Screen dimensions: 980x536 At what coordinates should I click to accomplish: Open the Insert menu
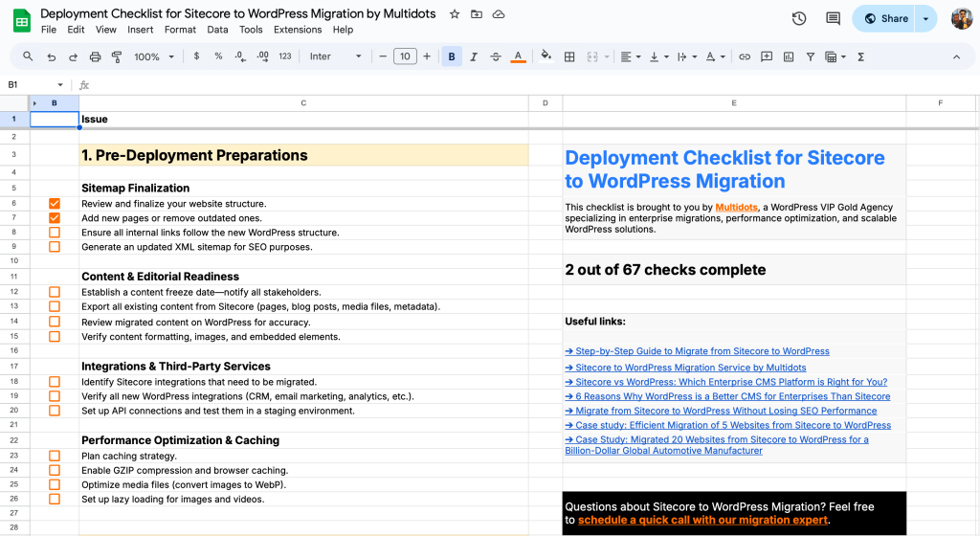tap(140, 30)
